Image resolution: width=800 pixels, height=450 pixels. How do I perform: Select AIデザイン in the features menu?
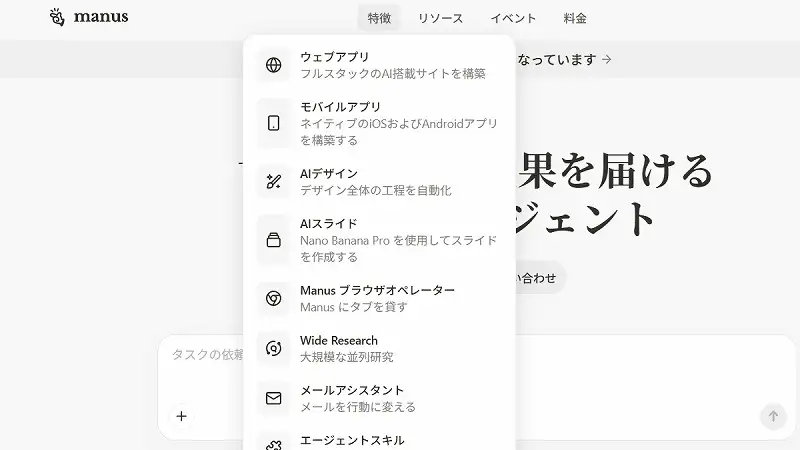379,182
